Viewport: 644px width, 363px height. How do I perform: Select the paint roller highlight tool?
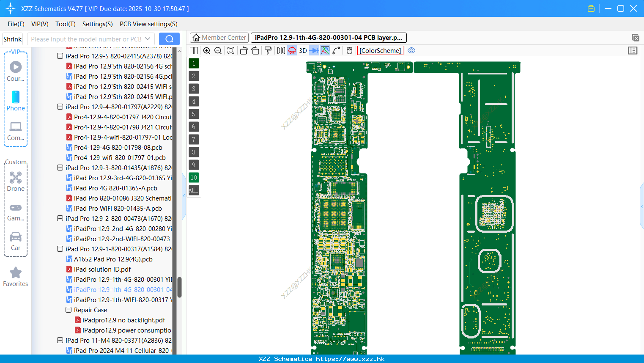point(268,51)
